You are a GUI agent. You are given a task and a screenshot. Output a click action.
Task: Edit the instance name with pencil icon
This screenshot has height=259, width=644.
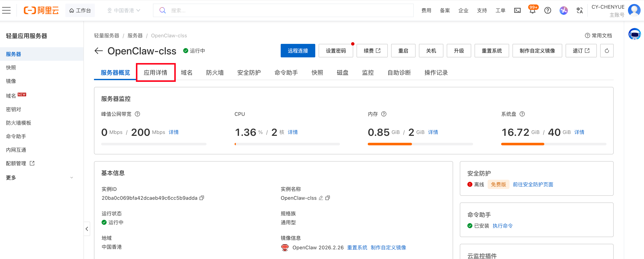[321, 198]
